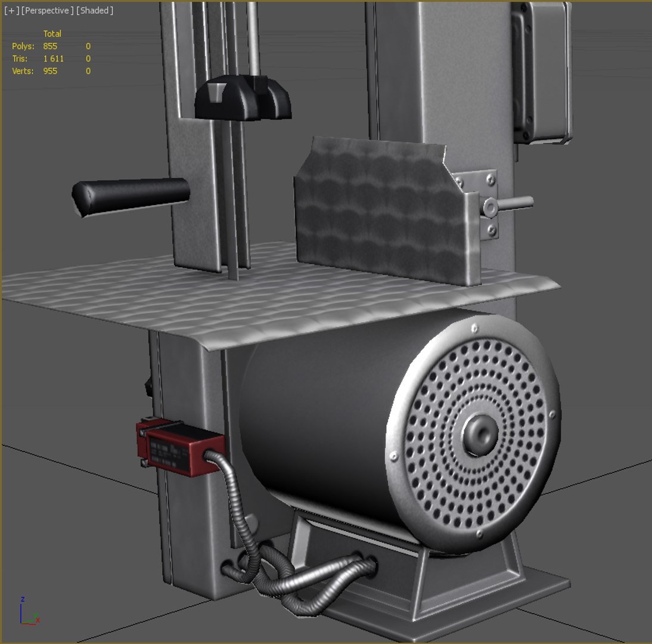Open the Shaded viewport shading menu
The width and height of the screenshot is (652, 644).
[94, 10]
